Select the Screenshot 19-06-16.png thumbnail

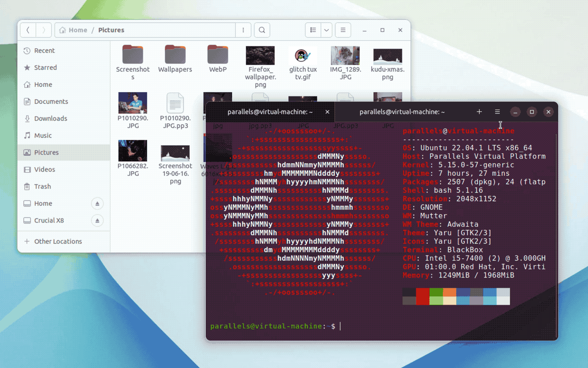tap(175, 153)
